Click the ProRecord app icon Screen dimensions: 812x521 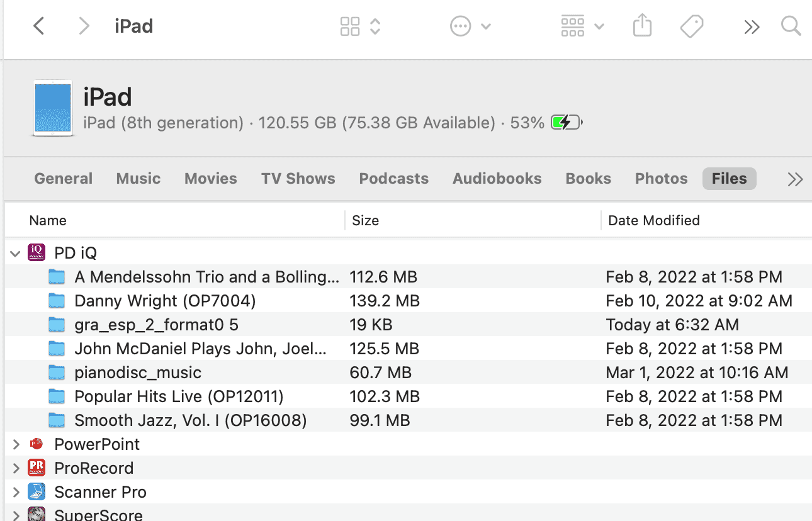tap(37, 468)
